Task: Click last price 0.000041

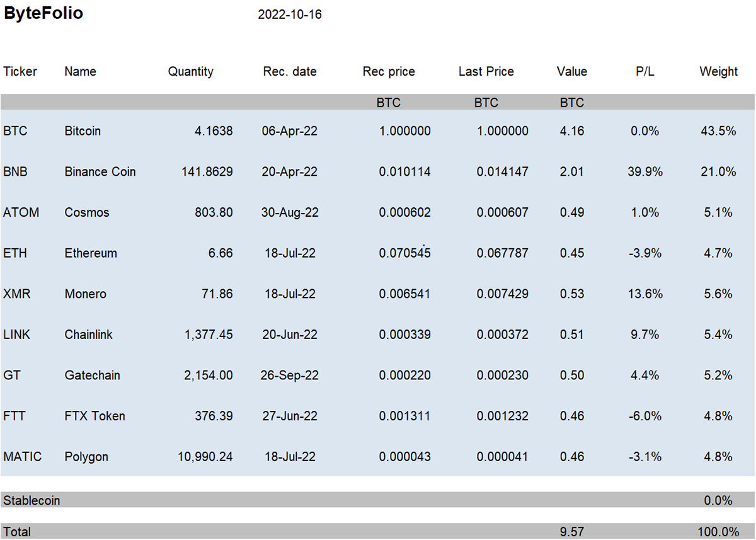Action: coord(503,457)
